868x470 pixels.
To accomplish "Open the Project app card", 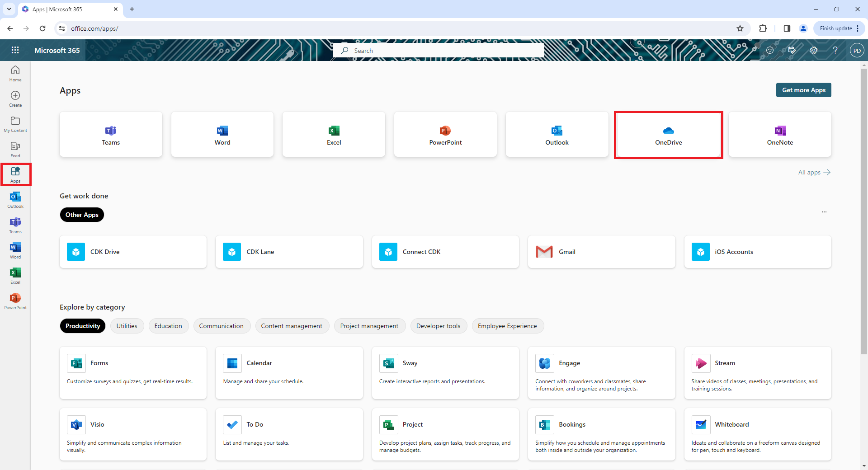I will click(445, 434).
